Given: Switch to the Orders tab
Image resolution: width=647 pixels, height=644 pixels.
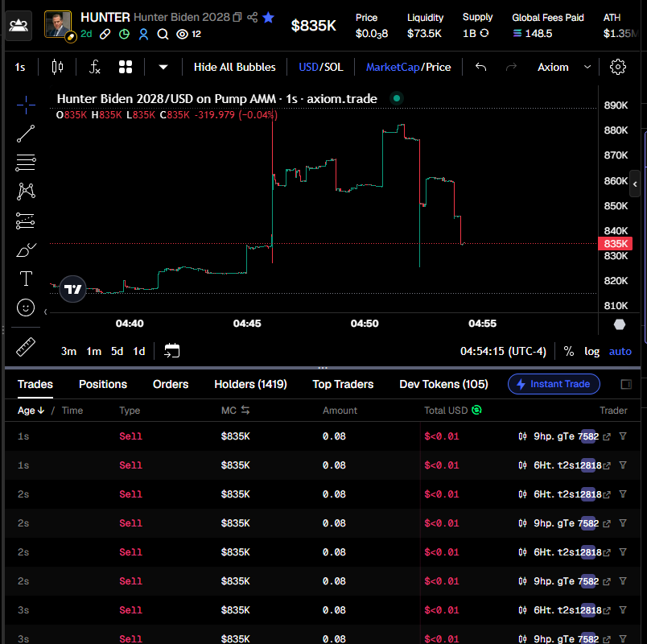Looking at the screenshot, I should (x=171, y=384).
